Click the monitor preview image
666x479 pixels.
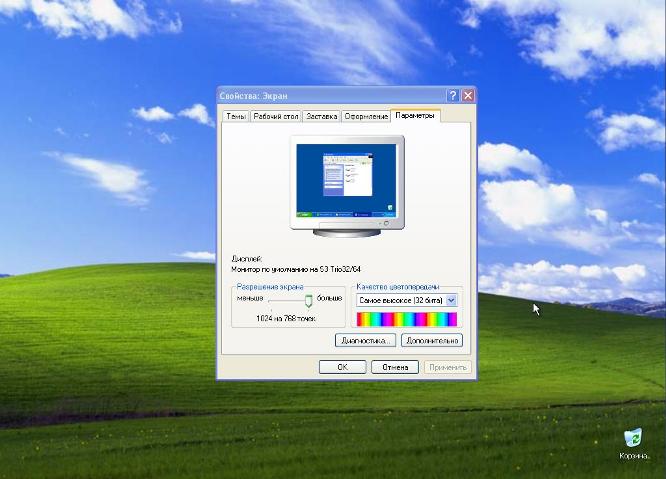pyautogui.click(x=347, y=186)
